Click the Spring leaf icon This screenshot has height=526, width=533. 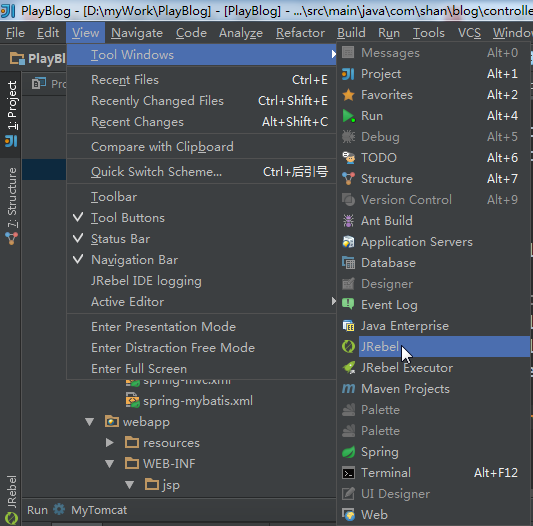point(348,452)
